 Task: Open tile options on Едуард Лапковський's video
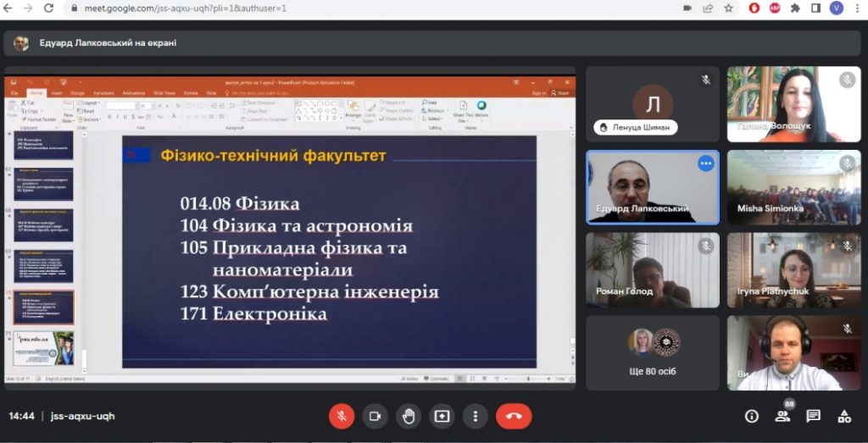[x=706, y=163]
